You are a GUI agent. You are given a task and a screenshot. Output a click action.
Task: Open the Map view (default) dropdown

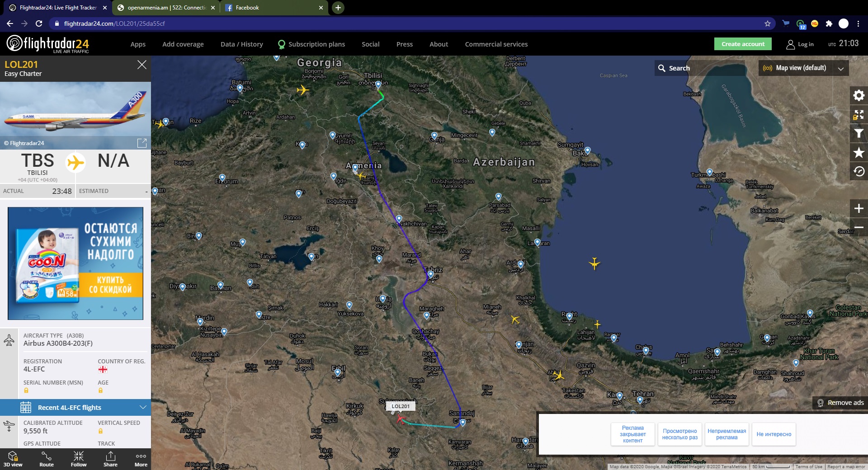pos(803,68)
